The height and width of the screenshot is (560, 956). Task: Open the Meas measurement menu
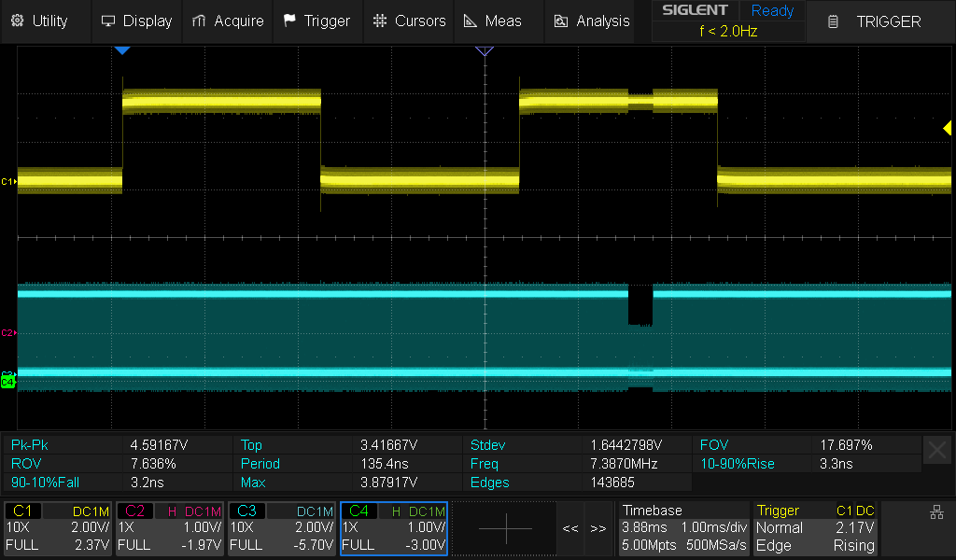(492, 21)
